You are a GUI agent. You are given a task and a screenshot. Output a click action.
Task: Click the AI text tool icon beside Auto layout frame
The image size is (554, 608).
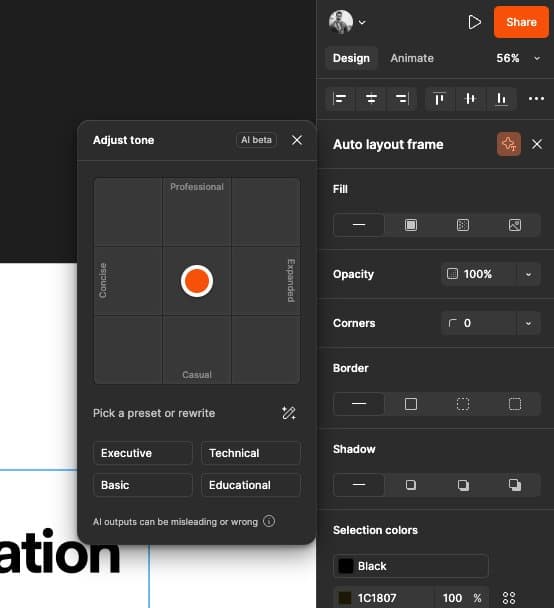tap(509, 144)
